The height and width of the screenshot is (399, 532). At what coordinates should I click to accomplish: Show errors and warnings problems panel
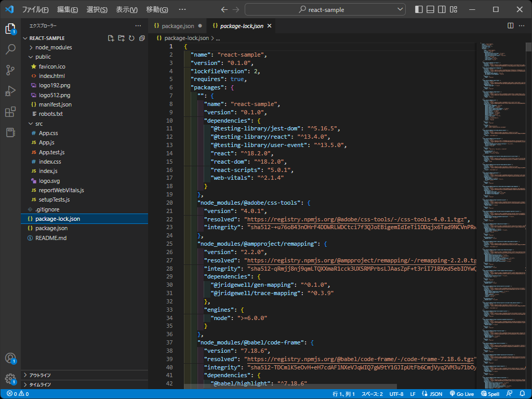click(18, 394)
